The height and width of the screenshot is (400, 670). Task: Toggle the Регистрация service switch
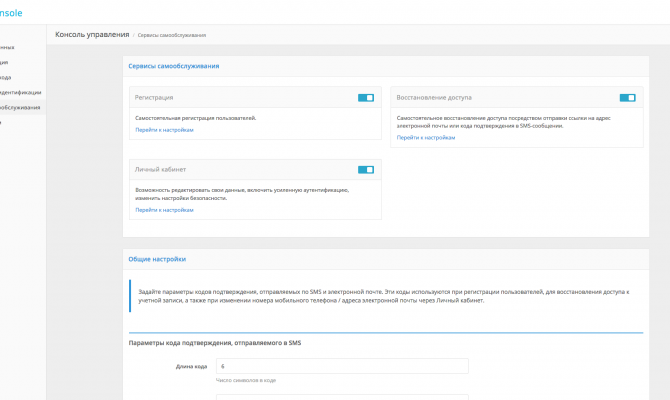tap(365, 98)
